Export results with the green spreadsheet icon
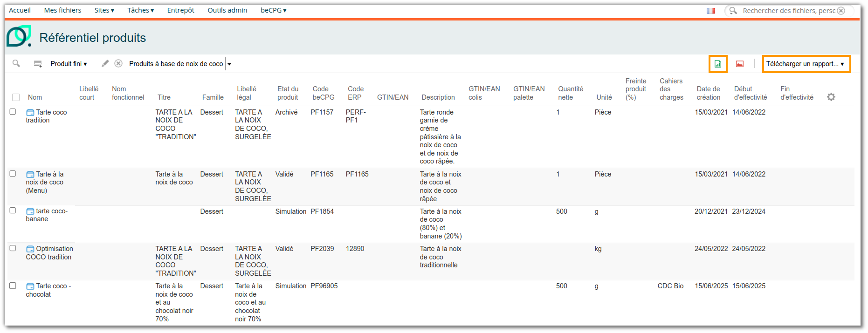The width and height of the screenshot is (868, 333). (x=718, y=64)
